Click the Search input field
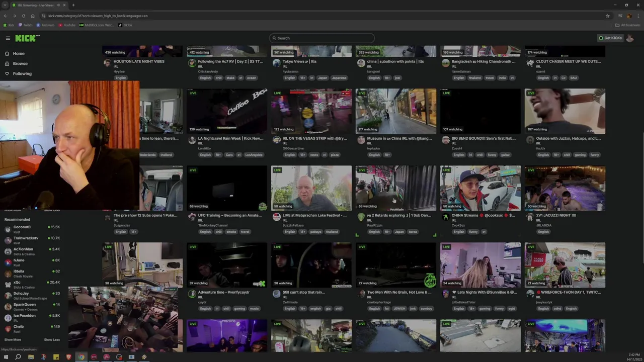 point(322,38)
